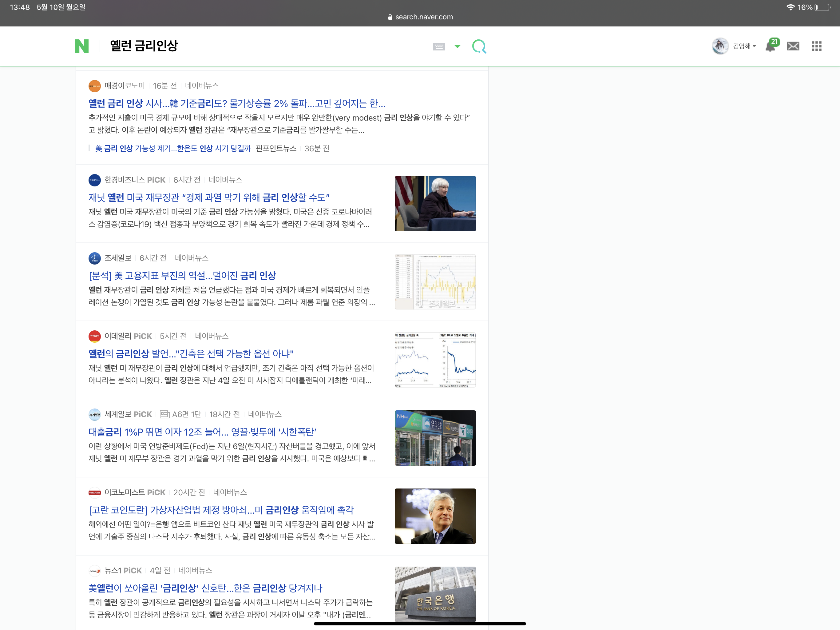Screen dimensions: 840x630
Task: Click the green Naver N logo
Action: (82, 46)
